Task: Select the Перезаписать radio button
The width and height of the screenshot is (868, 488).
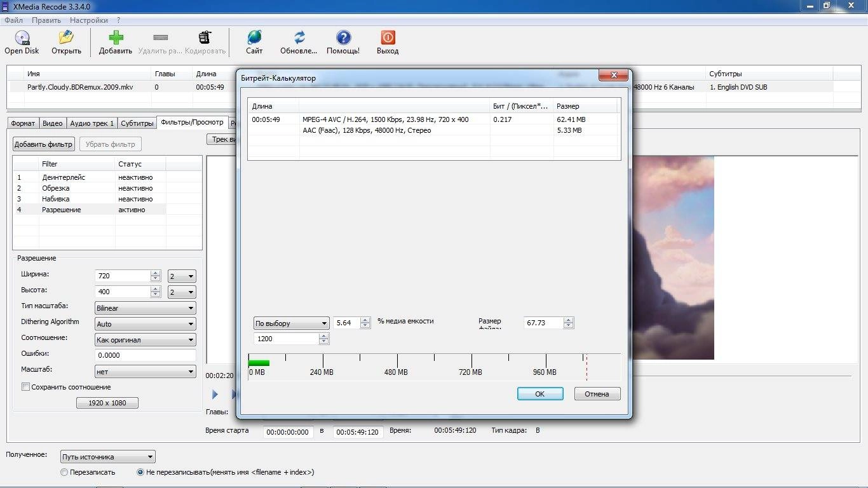Action: 64,472
